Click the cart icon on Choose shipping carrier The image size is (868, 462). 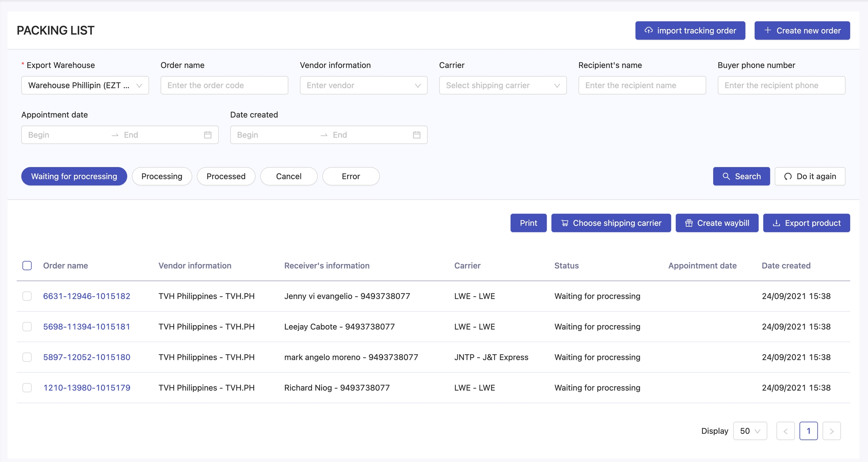(564, 223)
